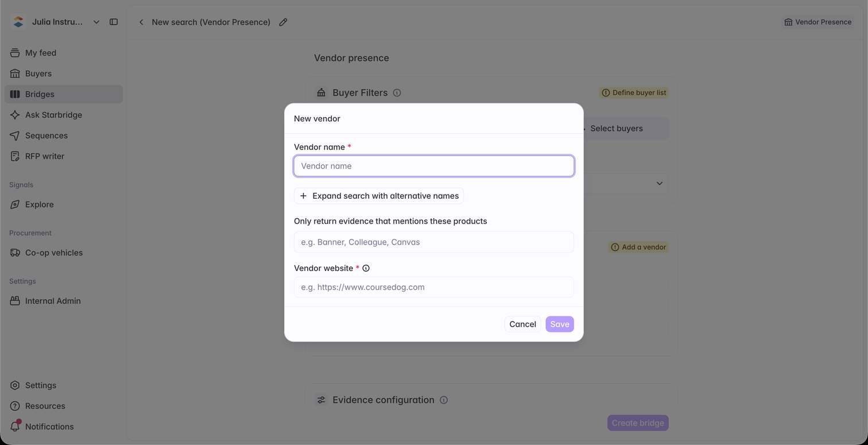
Task: Click the Ask Starbridge sparkle icon
Action: [15, 115]
